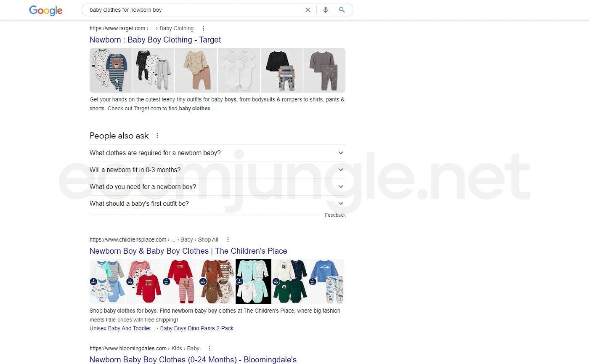Clear the search box with X icon
This screenshot has height=364, width=589.
[x=308, y=10]
